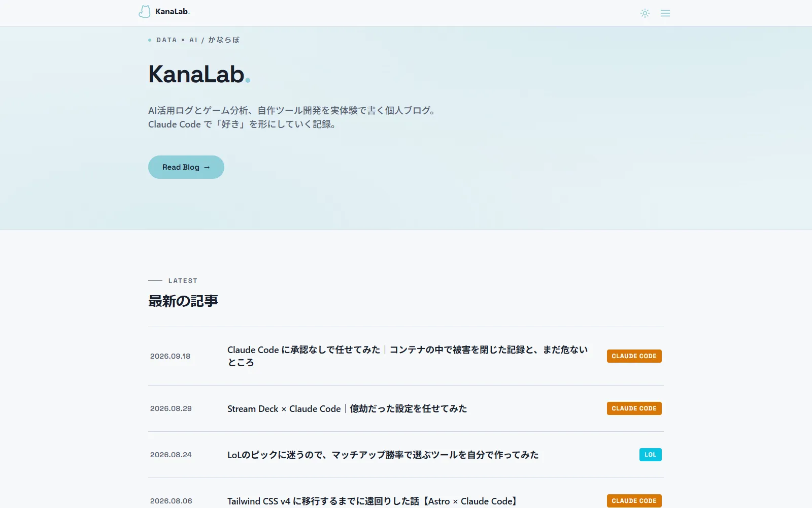Click the hero description starting with AI活用ログ
The width and height of the screenshot is (812, 508).
pyautogui.click(x=293, y=117)
